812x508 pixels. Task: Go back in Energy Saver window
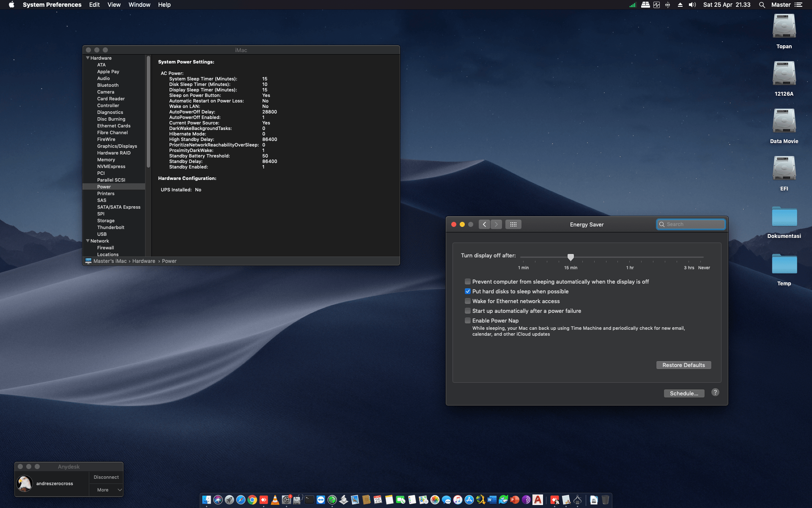pyautogui.click(x=485, y=224)
